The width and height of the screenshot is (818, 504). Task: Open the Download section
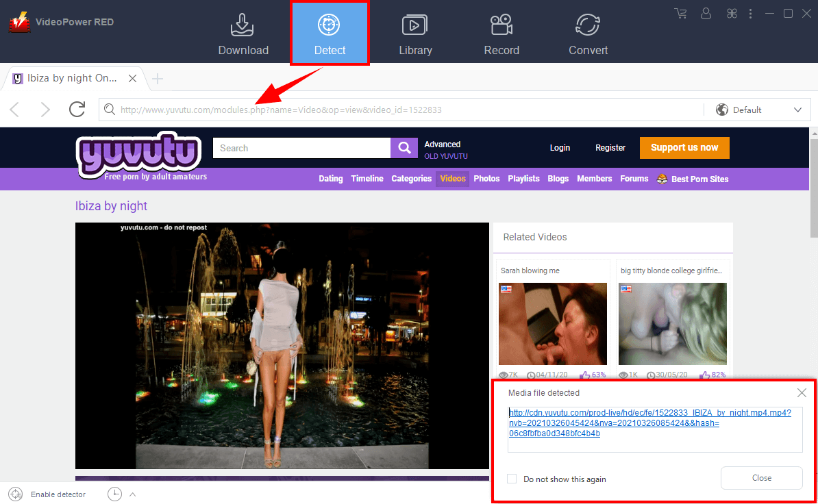click(x=243, y=34)
